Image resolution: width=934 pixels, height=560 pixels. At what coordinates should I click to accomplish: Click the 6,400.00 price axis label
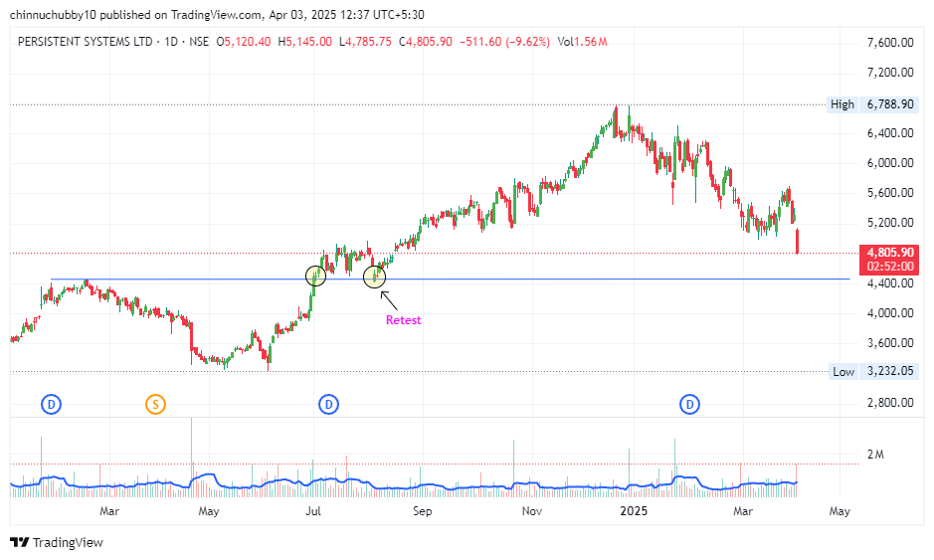coord(890,133)
